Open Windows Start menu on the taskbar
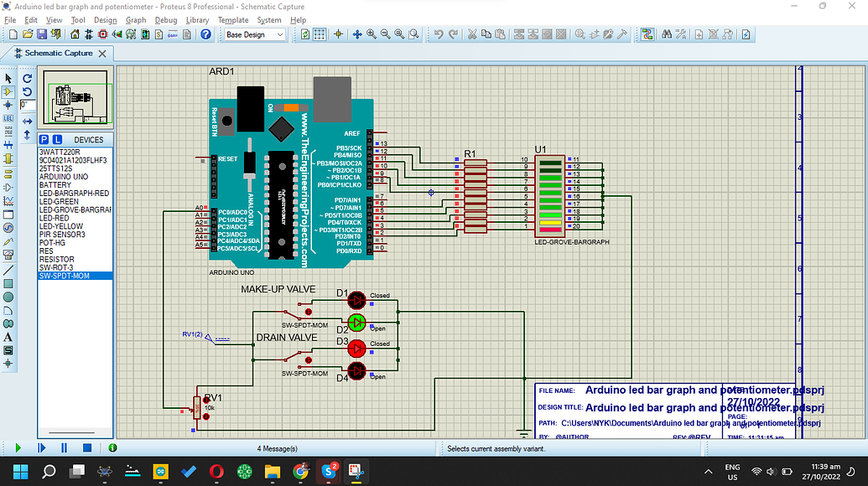Image resolution: width=868 pixels, height=486 pixels. (x=20, y=472)
